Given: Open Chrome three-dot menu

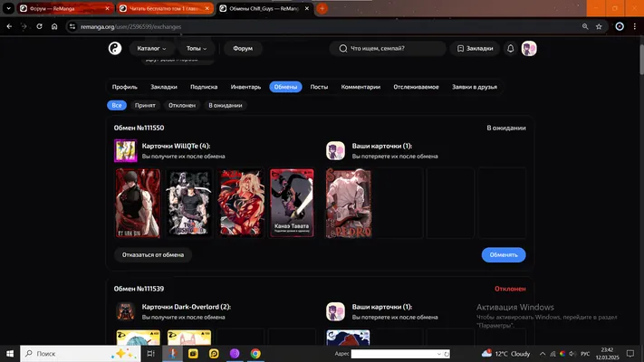Looking at the screenshot, I should coord(635,26).
